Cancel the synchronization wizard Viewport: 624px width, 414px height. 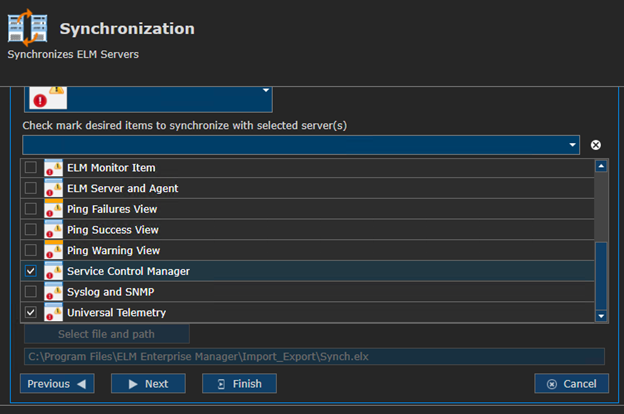(571, 384)
